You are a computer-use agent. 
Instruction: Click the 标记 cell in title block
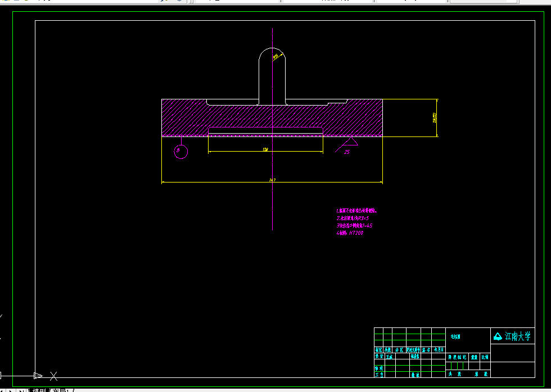pos(378,350)
